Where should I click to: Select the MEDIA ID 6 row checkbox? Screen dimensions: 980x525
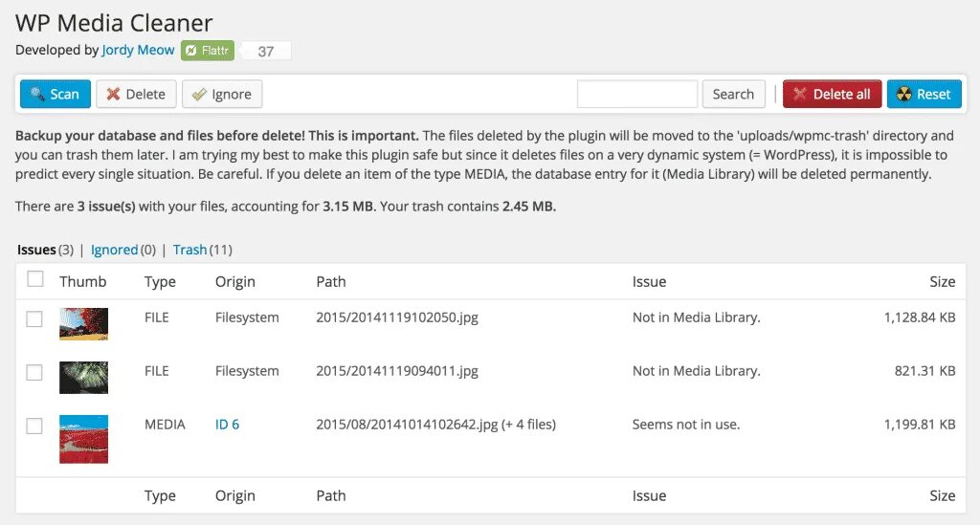34,426
